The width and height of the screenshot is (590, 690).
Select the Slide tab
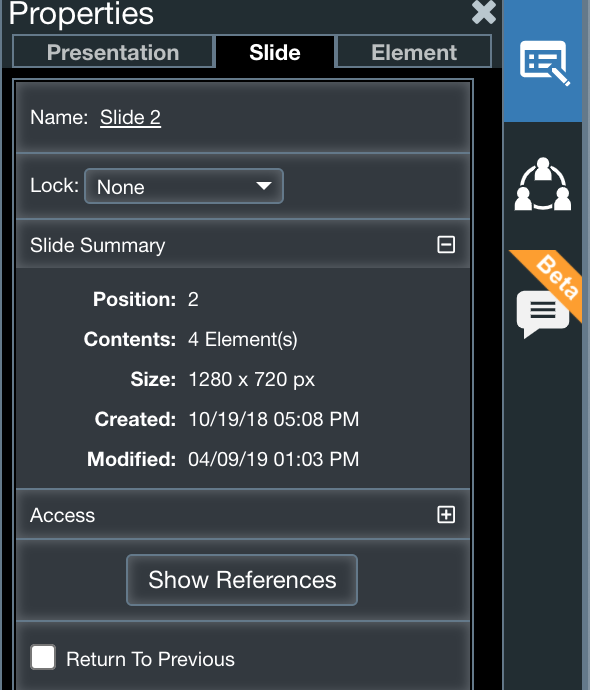point(275,52)
